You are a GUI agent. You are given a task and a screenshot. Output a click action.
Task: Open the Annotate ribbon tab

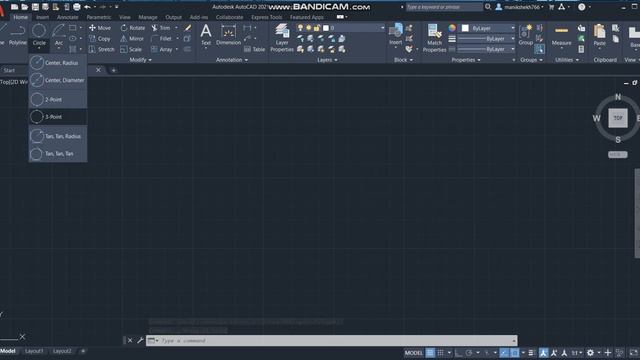tap(67, 17)
